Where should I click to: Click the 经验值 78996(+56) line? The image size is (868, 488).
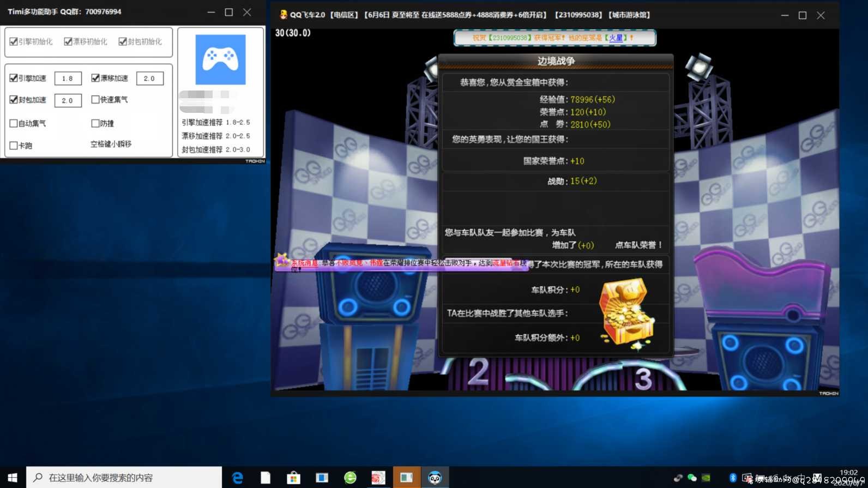[x=577, y=99]
